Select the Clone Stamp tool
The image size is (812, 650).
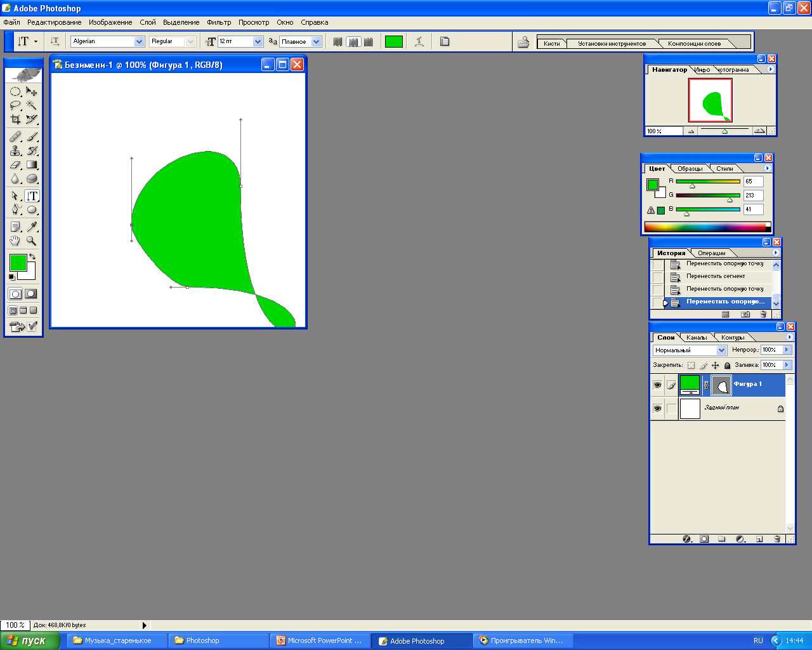(x=15, y=151)
